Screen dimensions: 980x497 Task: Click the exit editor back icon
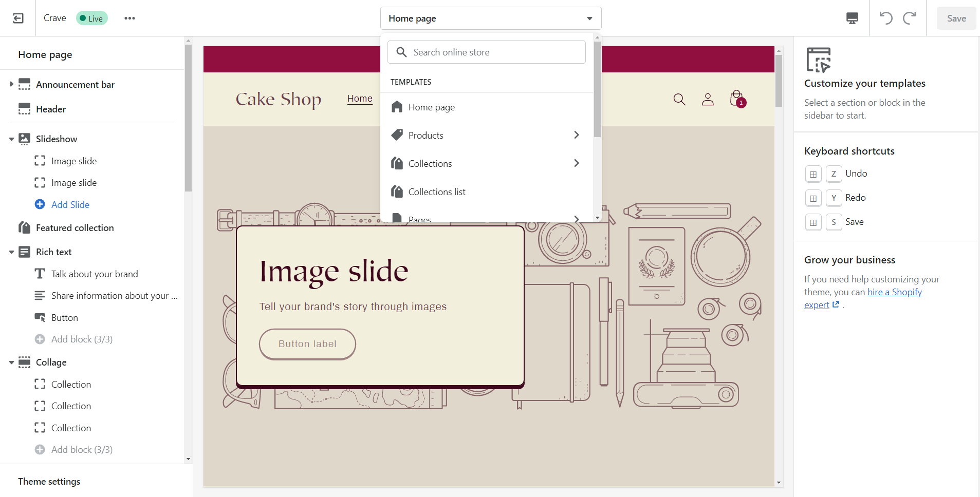click(x=18, y=18)
